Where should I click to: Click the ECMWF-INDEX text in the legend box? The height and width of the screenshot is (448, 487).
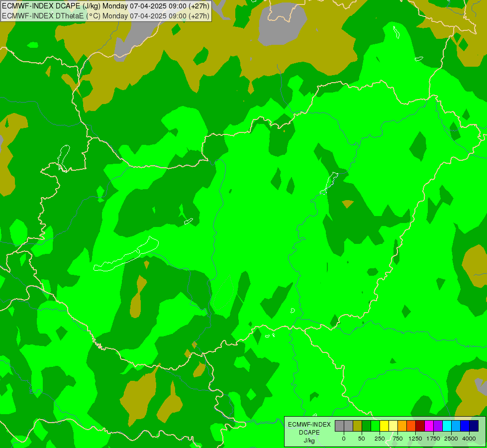click(309, 425)
